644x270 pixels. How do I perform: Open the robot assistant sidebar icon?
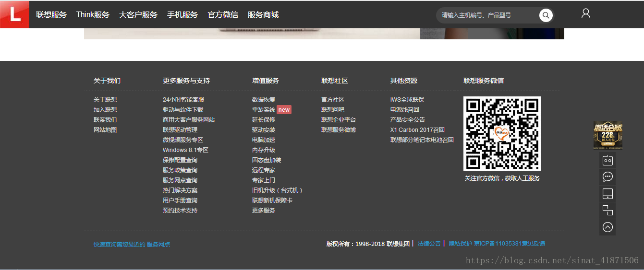pos(608,160)
